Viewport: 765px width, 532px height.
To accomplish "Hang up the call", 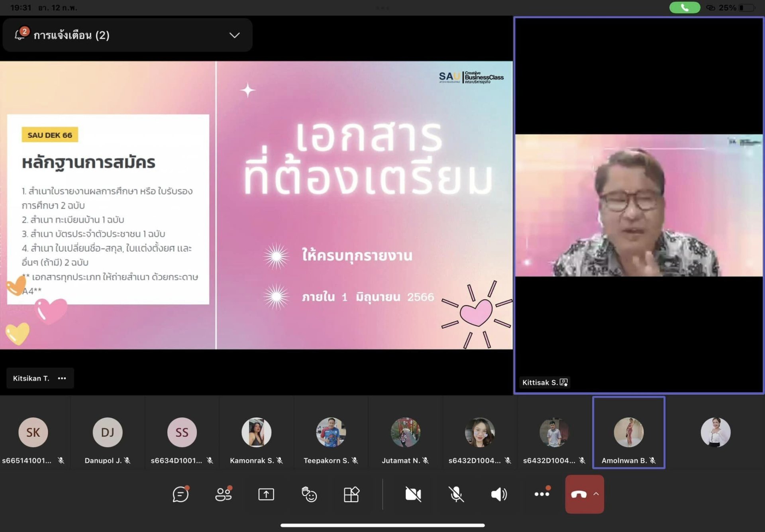I will click(579, 494).
